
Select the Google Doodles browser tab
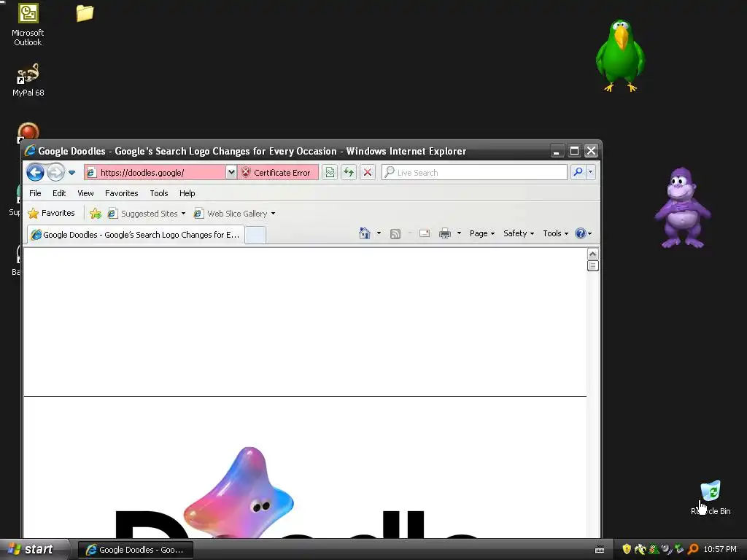136,235
